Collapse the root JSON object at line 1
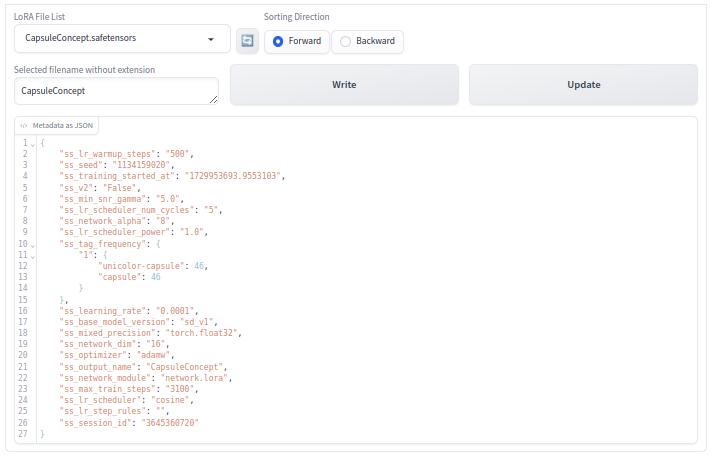This screenshot has width=711, height=457. pos(33,143)
